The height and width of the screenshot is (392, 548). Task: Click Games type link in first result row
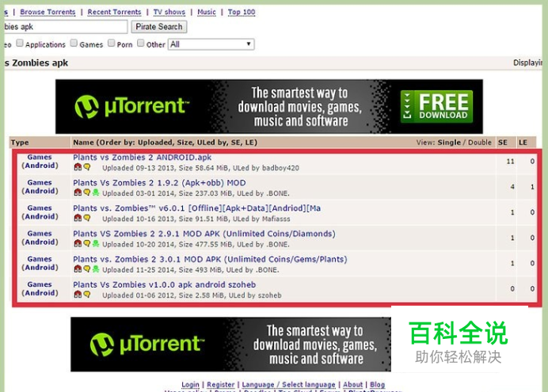(40, 158)
